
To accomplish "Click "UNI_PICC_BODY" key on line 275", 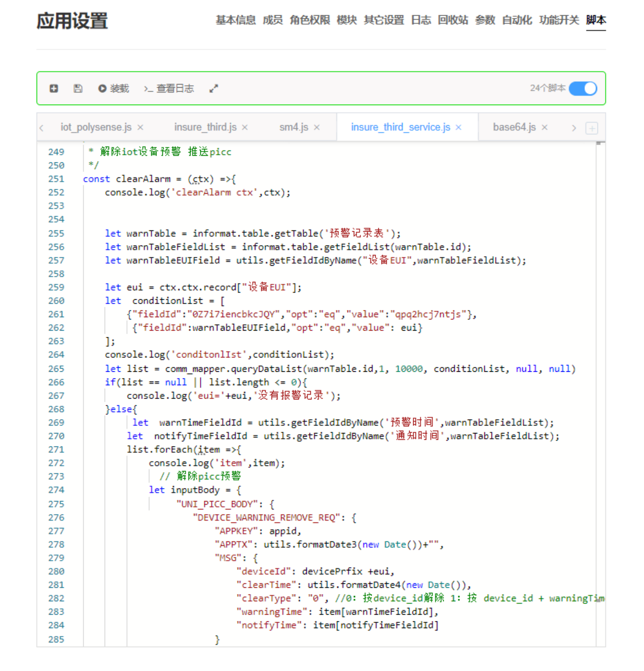I will pos(216,504).
